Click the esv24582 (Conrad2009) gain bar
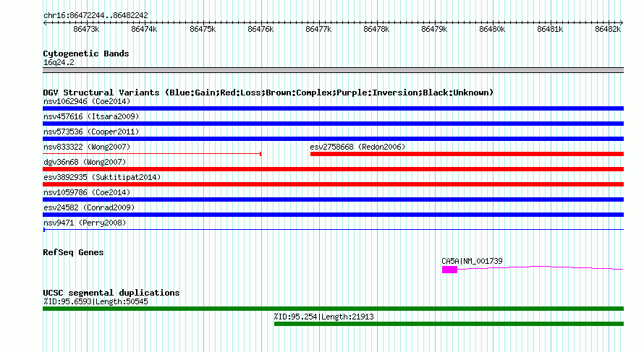Screen dimensions: 644x352 (x=333, y=215)
